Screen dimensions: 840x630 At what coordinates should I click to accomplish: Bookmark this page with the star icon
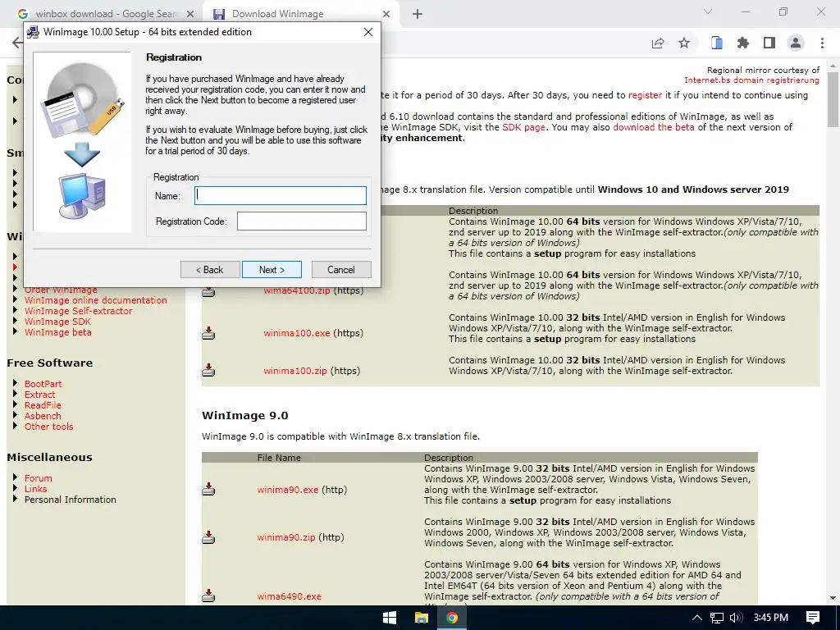(x=684, y=43)
